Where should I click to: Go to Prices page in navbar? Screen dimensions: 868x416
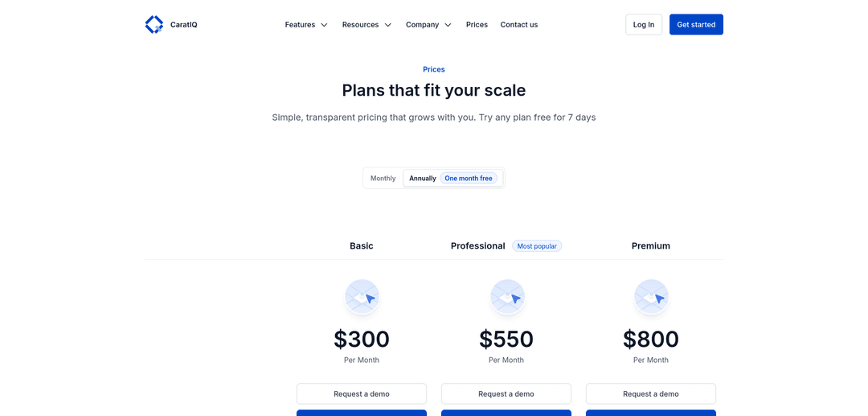tap(477, 25)
